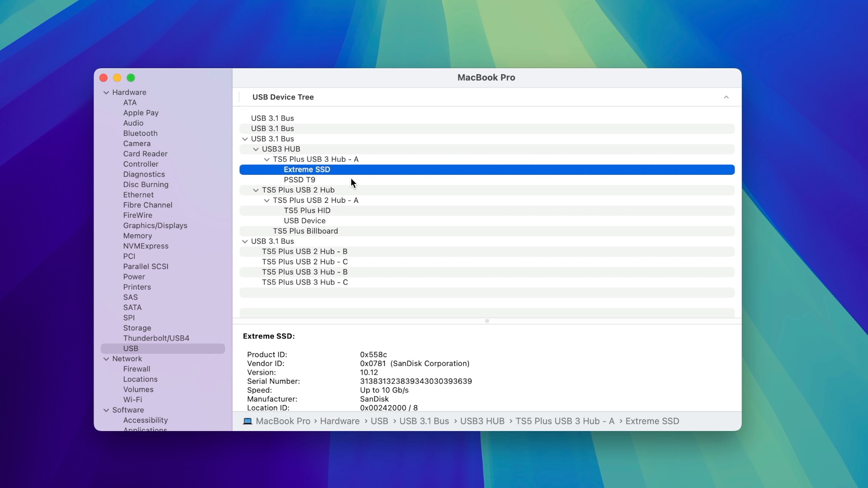Click the red close window button
The height and width of the screenshot is (488, 868).
[x=104, y=78]
